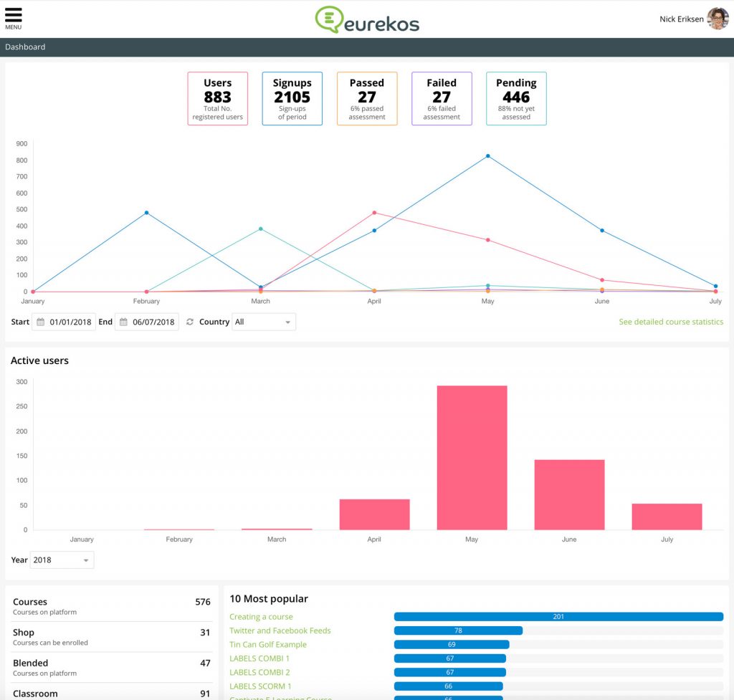Expand the Year 2018 dropdown
The image size is (734, 700).
point(62,560)
